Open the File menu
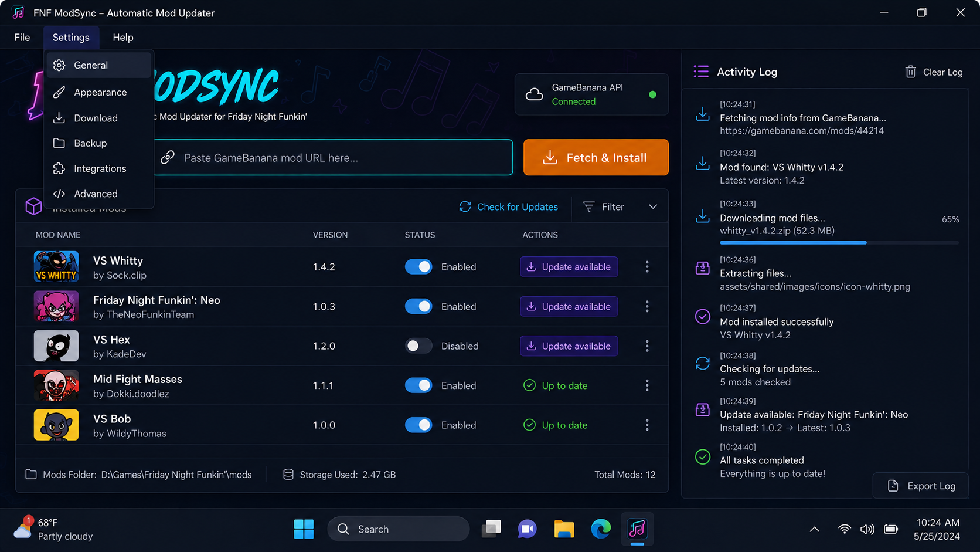The height and width of the screenshot is (552, 980). coord(22,37)
